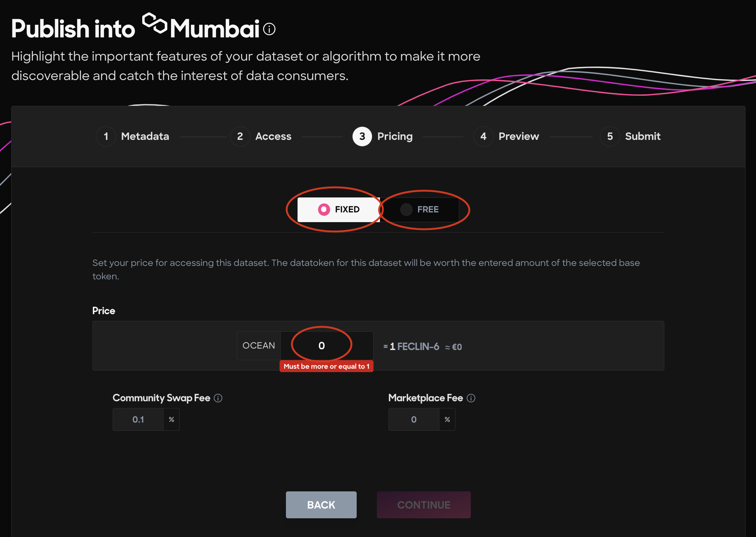The height and width of the screenshot is (537, 756).
Task: Select the FIXED pricing radio option
Action: 339,209
